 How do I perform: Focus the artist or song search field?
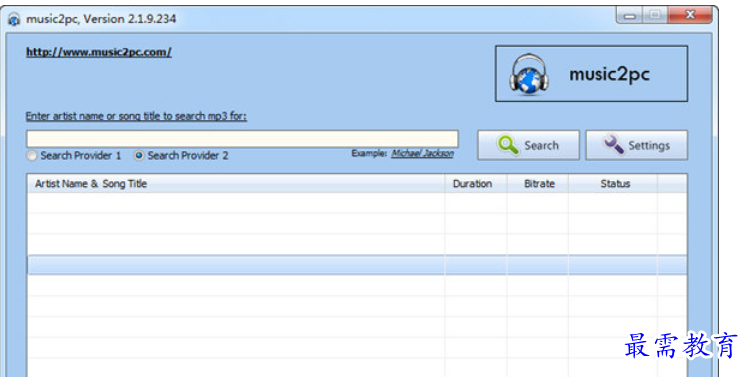242,139
